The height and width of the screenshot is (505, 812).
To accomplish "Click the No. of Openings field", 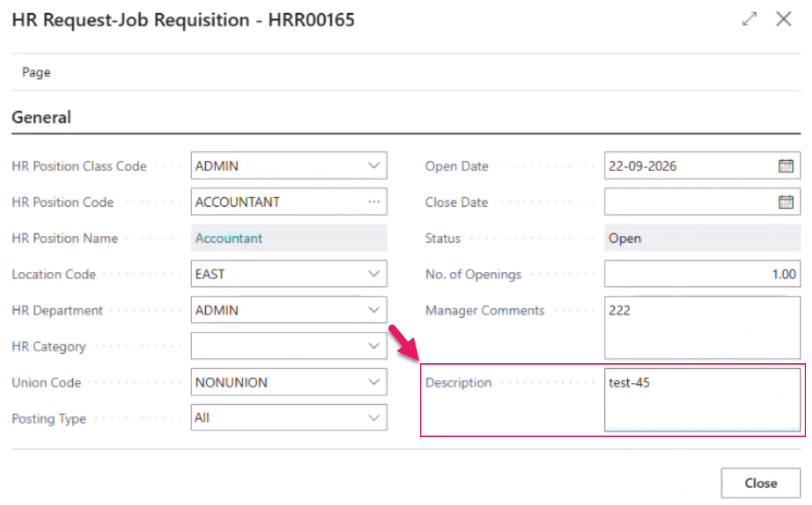I will click(x=702, y=274).
